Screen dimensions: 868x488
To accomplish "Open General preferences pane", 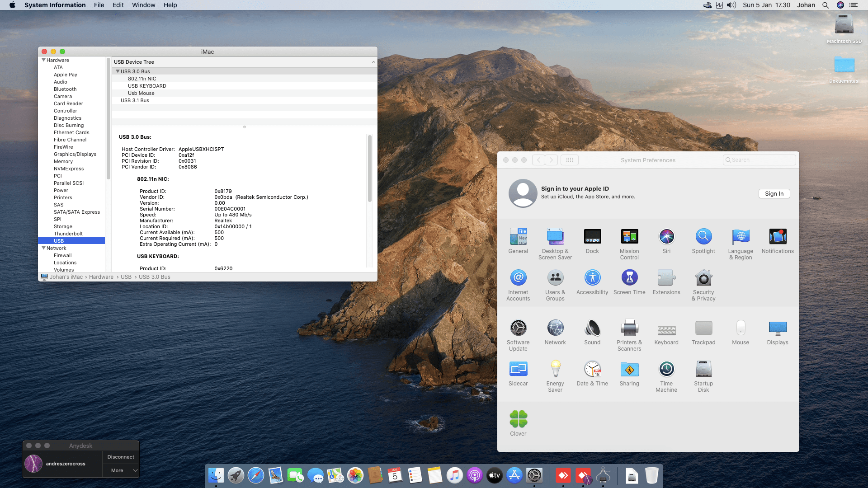I will pos(518,241).
